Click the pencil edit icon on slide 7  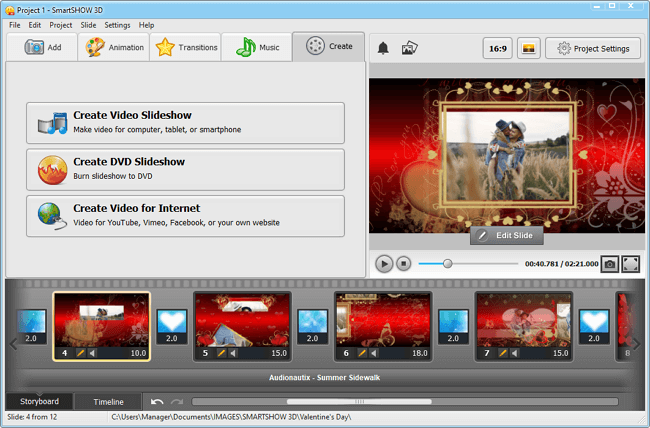pyautogui.click(x=502, y=353)
